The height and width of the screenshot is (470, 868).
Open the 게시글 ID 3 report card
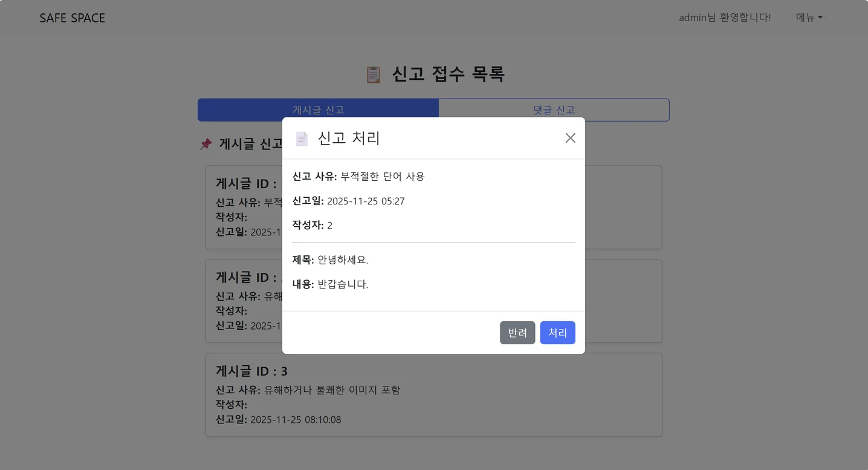pyautogui.click(x=433, y=394)
